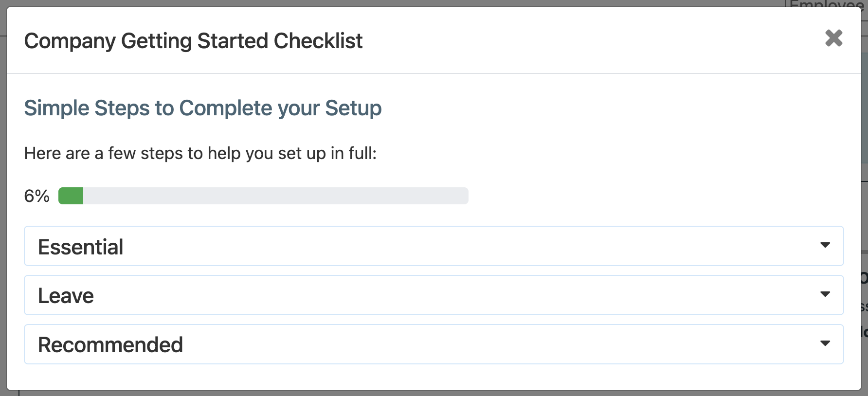The height and width of the screenshot is (396, 868).
Task: Open the Essential accordion panel row
Action: (433, 246)
